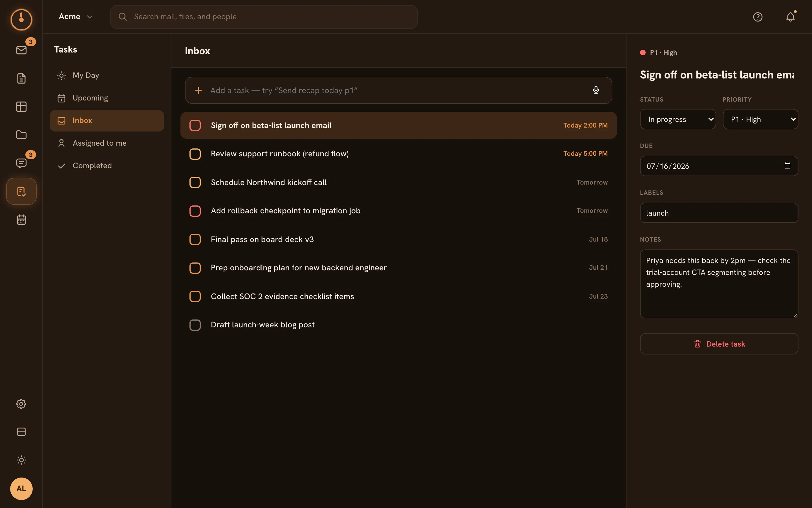Viewport: 812px width, 508px height.
Task: Open the table grid icon in the sidebar
Action: [x=21, y=106]
